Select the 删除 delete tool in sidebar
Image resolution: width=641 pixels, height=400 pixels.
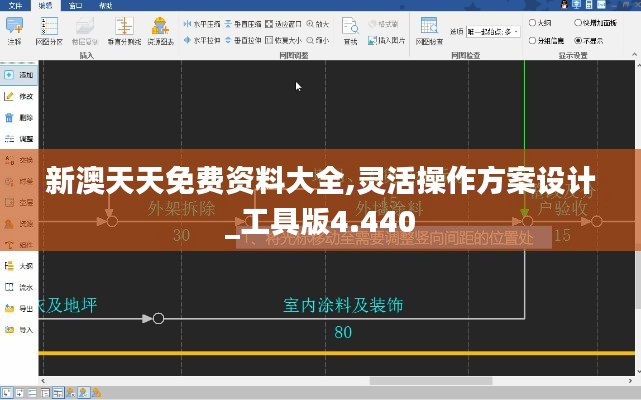19,117
